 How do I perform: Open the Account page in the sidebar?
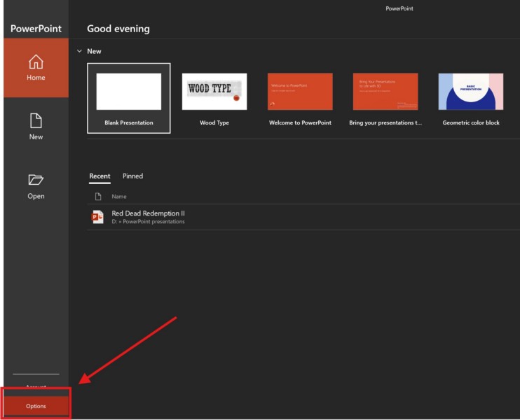(x=36, y=387)
